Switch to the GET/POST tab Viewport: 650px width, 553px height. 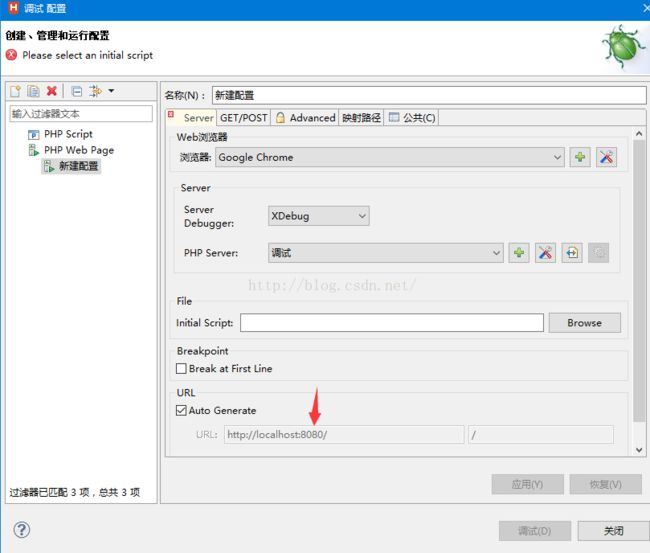(x=243, y=118)
